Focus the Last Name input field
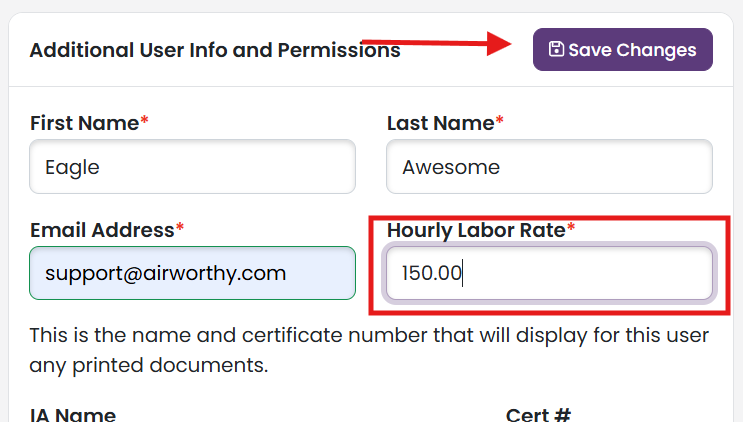The height and width of the screenshot is (422, 743). click(550, 167)
